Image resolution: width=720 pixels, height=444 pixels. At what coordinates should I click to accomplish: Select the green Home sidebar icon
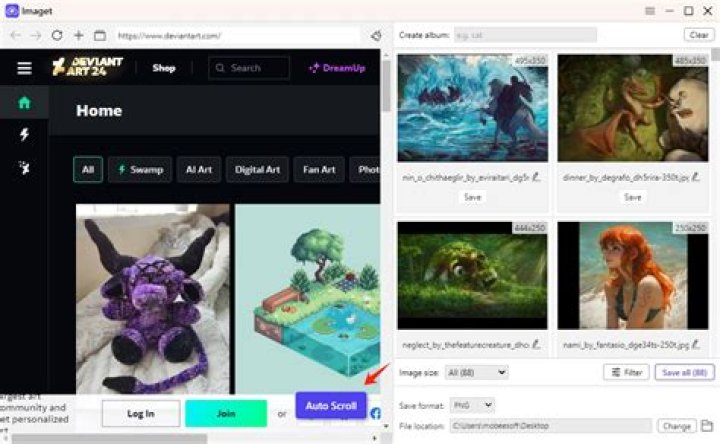pyautogui.click(x=24, y=102)
